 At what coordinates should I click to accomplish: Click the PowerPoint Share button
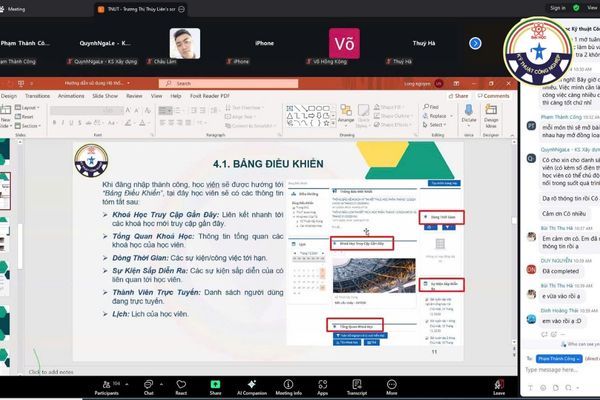[458, 96]
